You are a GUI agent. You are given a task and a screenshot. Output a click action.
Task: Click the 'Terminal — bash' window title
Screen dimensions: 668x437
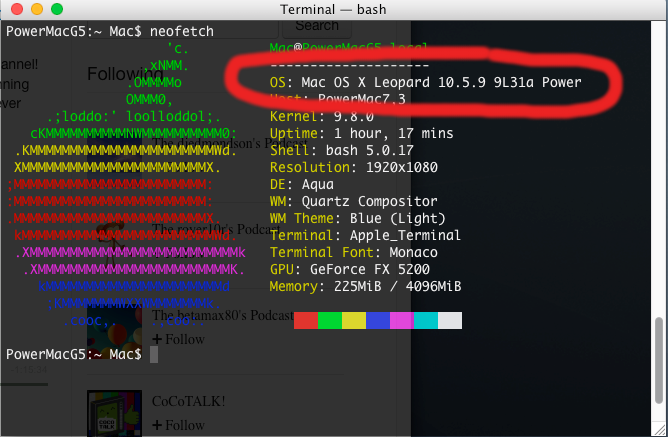333,9
